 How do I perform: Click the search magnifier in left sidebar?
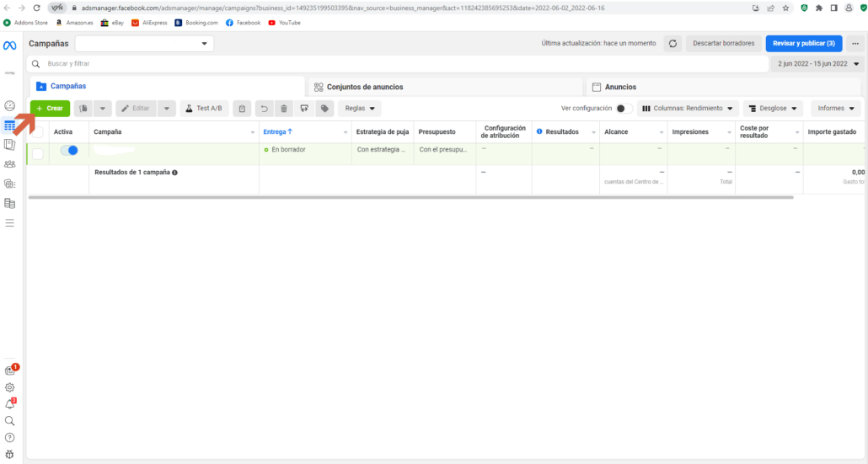tap(10, 420)
